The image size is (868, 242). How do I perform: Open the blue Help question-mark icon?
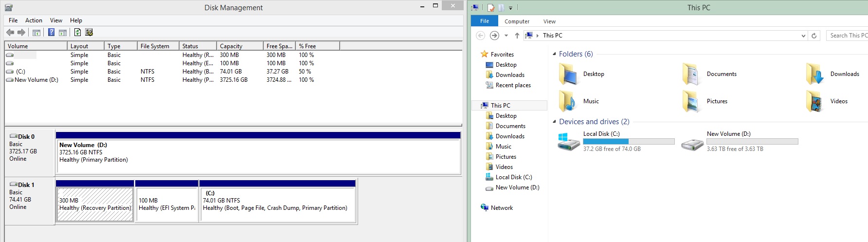coord(51,32)
